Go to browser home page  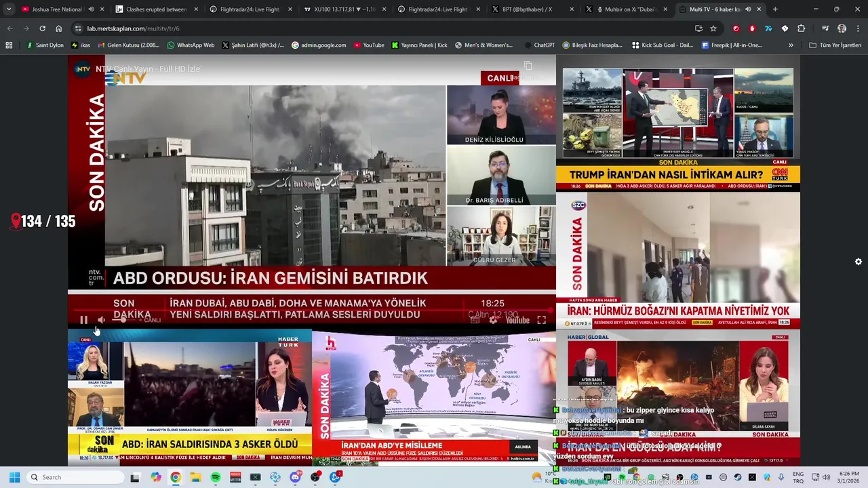coord(58,28)
